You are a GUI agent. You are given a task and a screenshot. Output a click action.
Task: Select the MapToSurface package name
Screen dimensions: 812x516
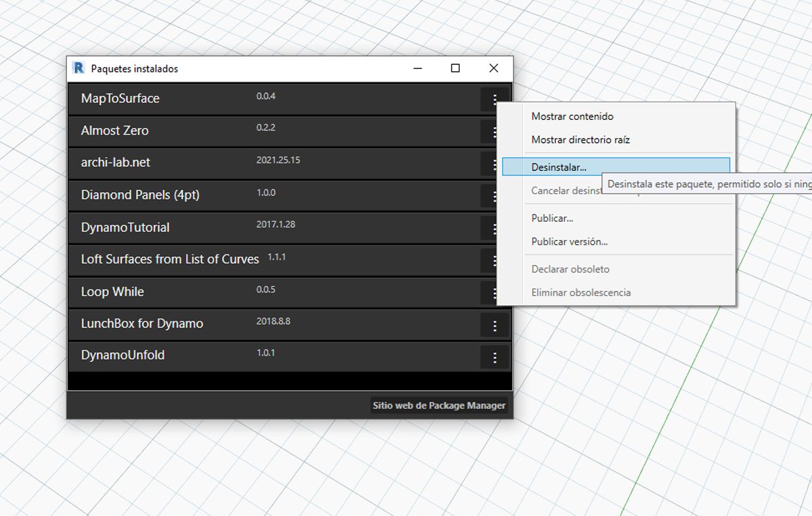(x=120, y=99)
